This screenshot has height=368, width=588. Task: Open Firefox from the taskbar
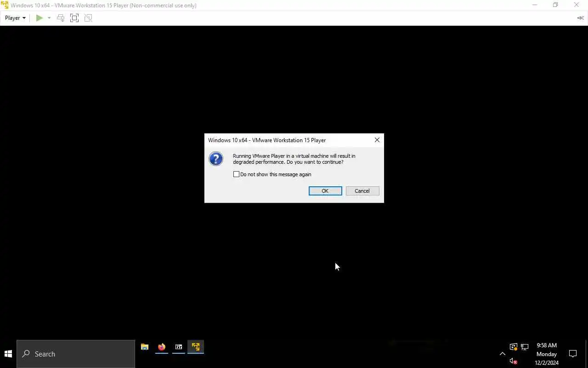[x=162, y=347]
